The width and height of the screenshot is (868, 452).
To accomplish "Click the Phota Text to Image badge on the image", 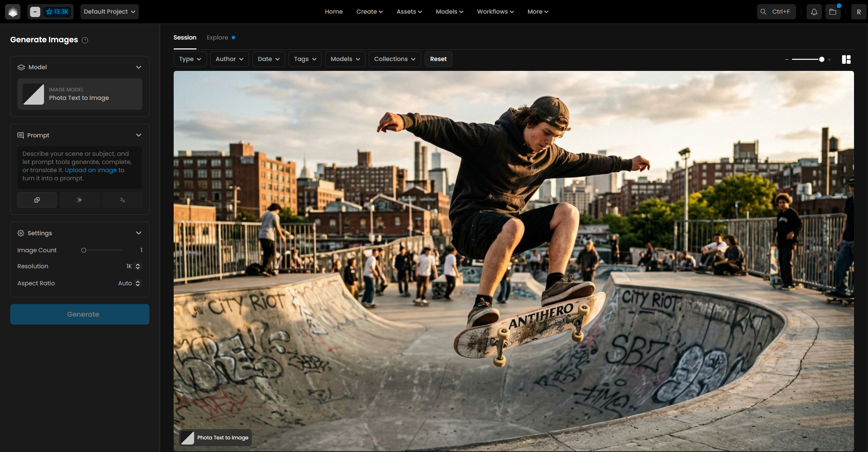I will (x=215, y=438).
